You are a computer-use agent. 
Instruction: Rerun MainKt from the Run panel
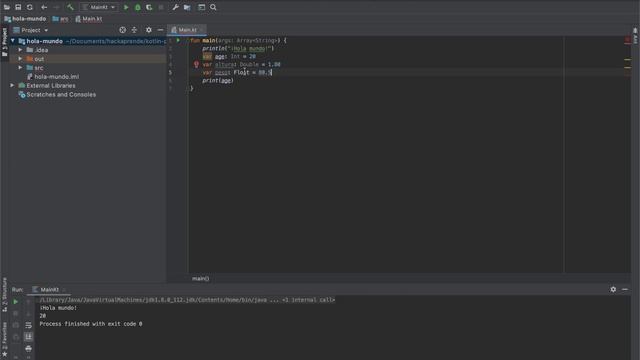16,302
